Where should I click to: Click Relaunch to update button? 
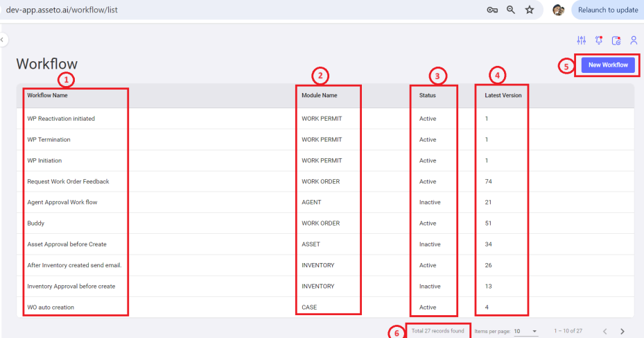coord(607,10)
